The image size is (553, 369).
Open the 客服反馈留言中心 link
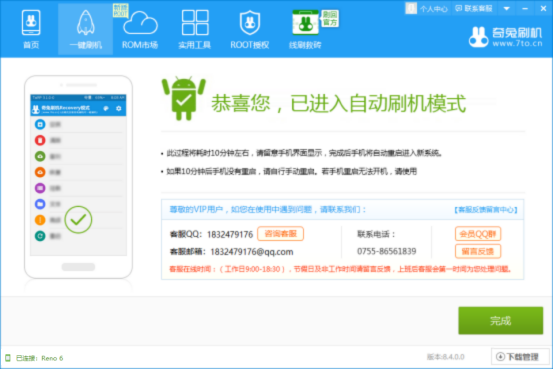(486, 210)
